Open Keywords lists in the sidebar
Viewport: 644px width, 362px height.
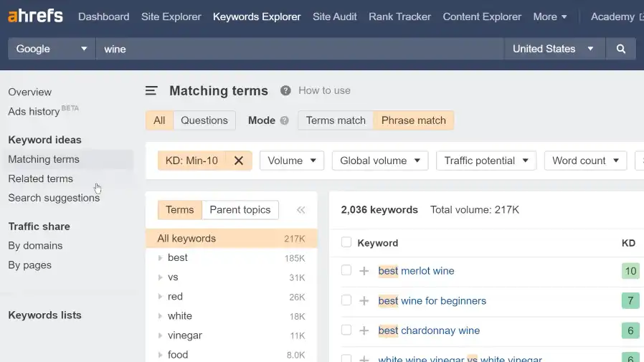tap(44, 315)
